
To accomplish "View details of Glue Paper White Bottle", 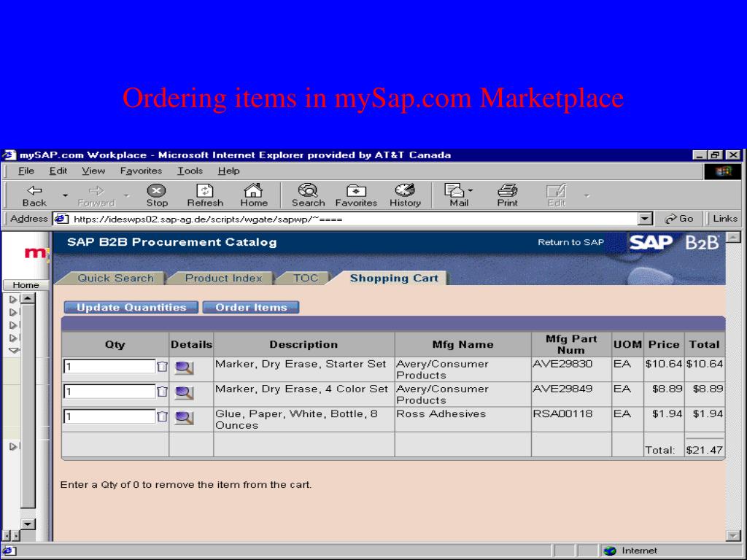I will point(184,418).
